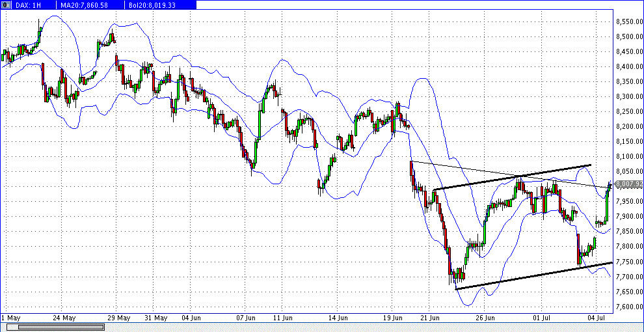The height and width of the screenshot is (332, 644).
Task: Click the 21 Jun date label
Action: click(429, 318)
